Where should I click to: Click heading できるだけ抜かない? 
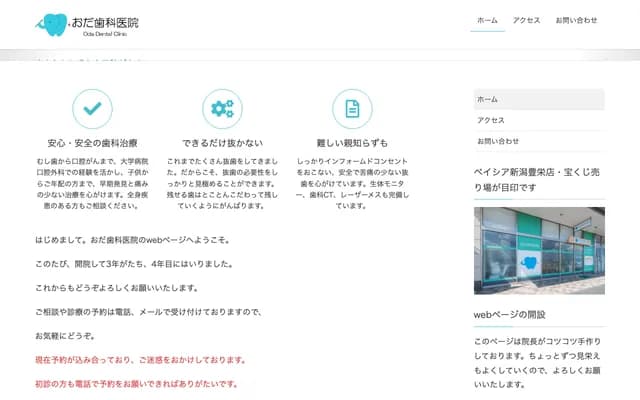(222, 143)
